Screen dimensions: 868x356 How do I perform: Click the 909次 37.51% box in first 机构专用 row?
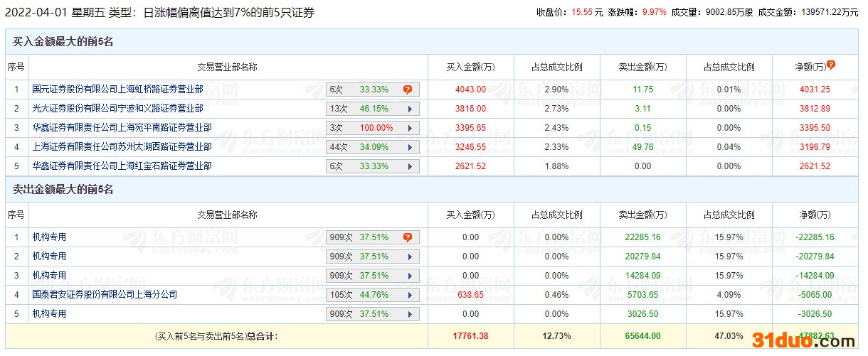pos(363,237)
